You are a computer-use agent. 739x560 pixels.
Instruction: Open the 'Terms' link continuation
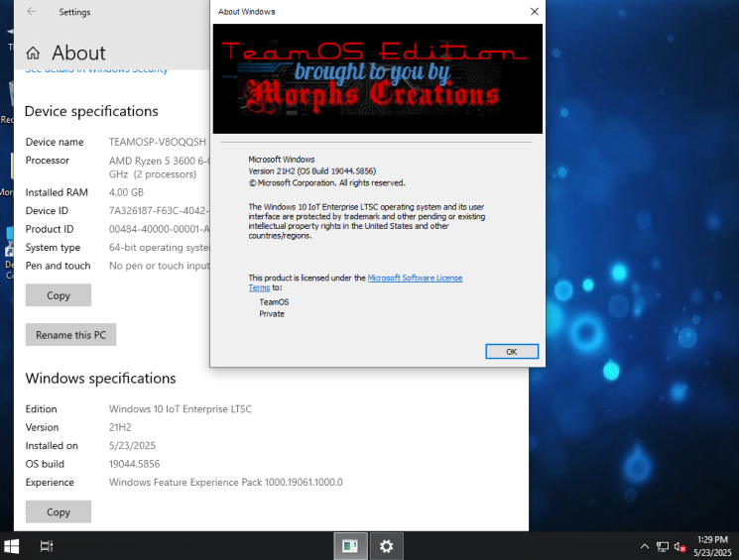coord(259,287)
